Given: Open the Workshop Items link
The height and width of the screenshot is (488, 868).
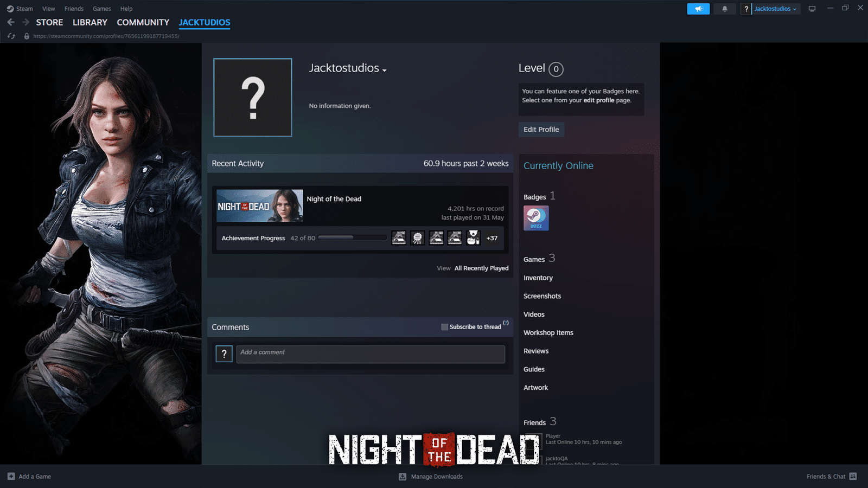Looking at the screenshot, I should coord(548,333).
